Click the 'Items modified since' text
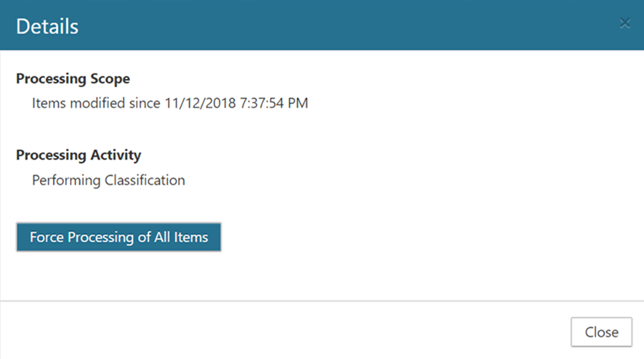644x359 pixels. coord(94,103)
